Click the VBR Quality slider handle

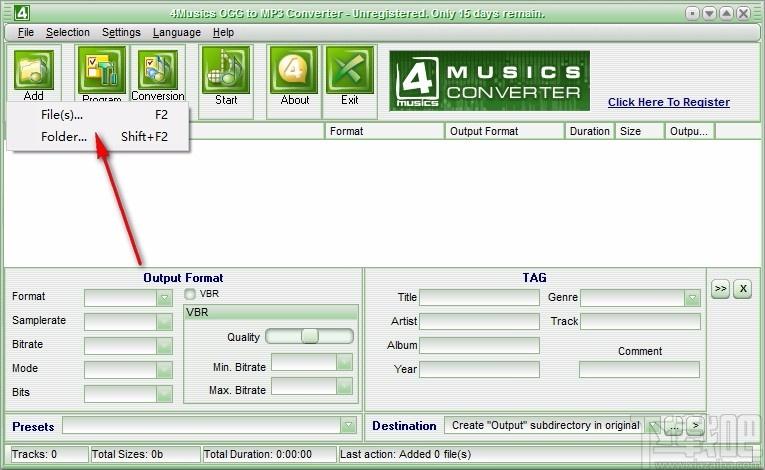click(x=310, y=336)
